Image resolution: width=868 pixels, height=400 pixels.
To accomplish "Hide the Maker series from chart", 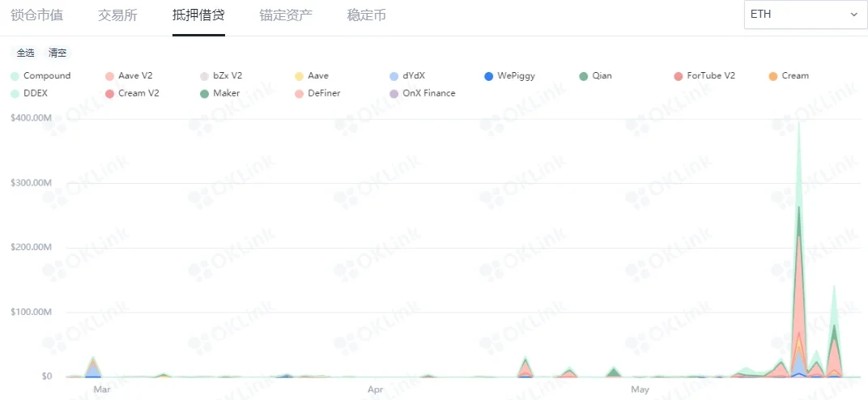I will [x=226, y=93].
